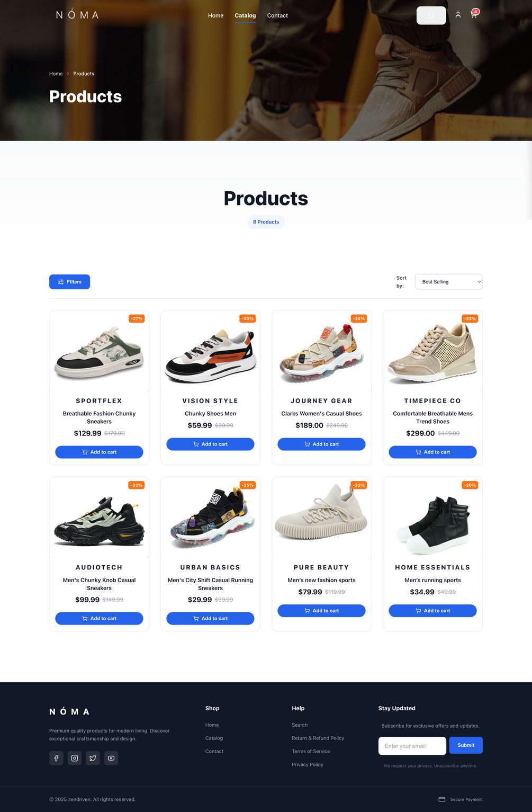Add Men's running sports to cart
Image resolution: width=532 pixels, height=812 pixels.
(432, 611)
